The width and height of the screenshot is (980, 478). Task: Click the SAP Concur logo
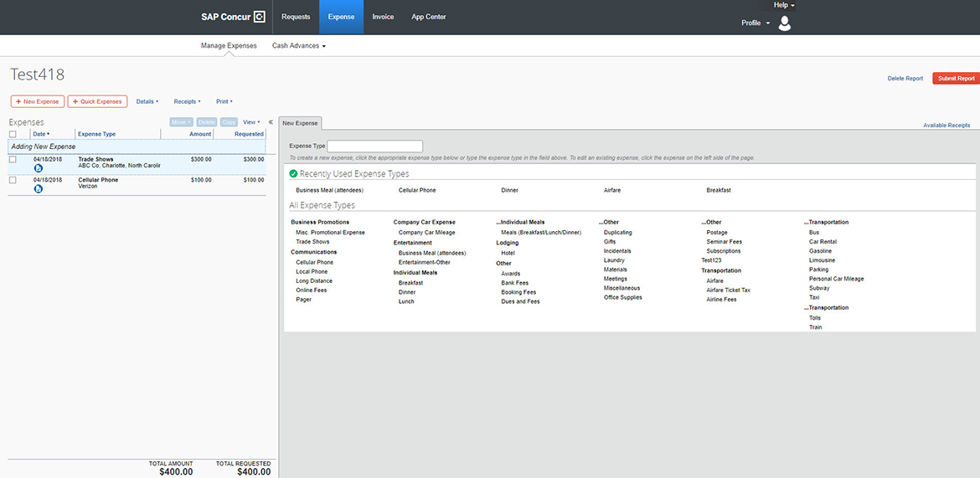pos(233,17)
